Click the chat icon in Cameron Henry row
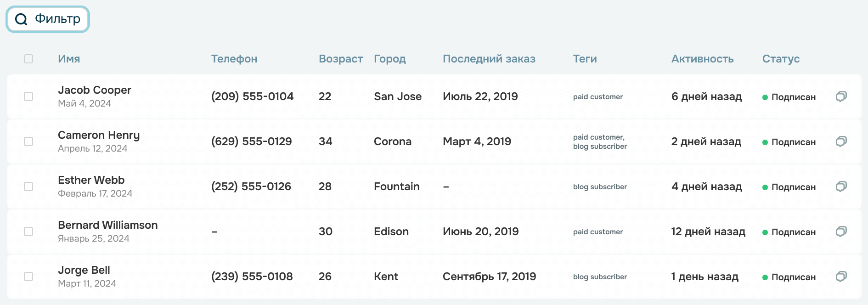The image size is (868, 305). click(x=841, y=141)
